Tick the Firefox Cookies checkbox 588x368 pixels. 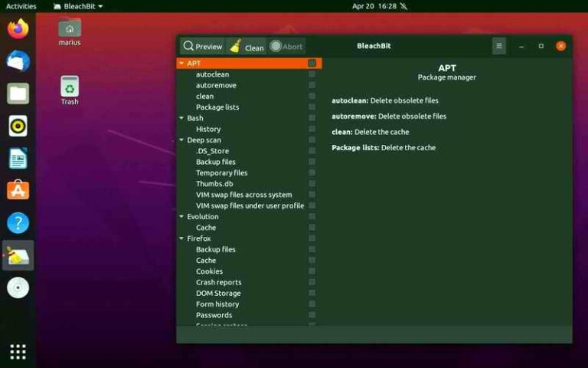tap(312, 271)
